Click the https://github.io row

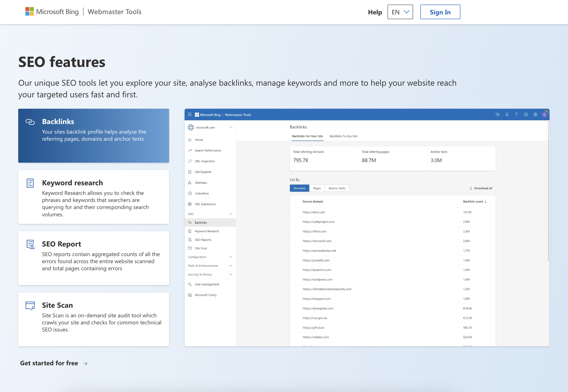393,328
